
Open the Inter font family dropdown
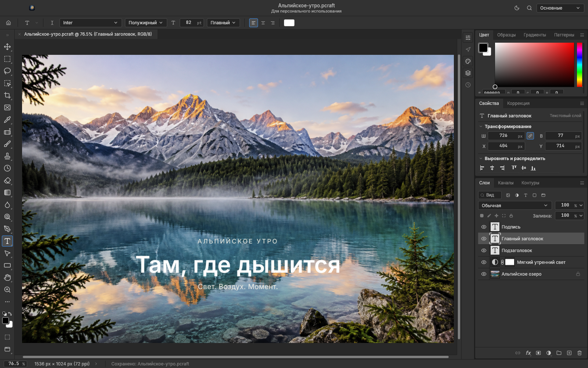tap(90, 23)
